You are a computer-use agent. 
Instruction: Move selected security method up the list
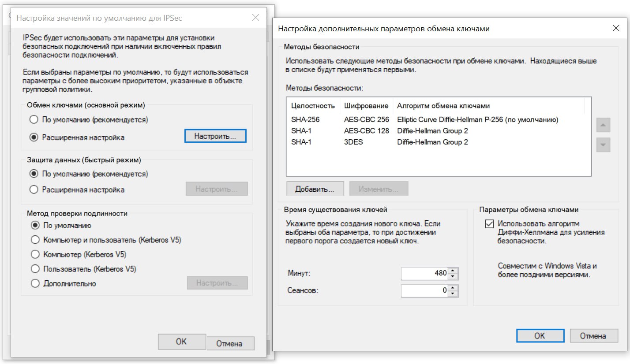(603, 125)
